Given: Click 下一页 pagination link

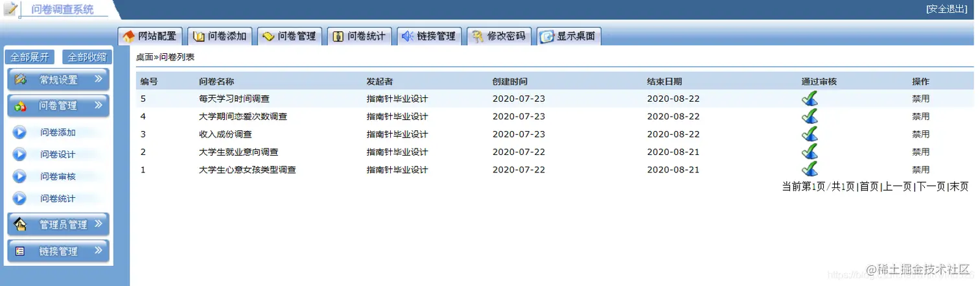Looking at the screenshot, I should click(x=931, y=186).
